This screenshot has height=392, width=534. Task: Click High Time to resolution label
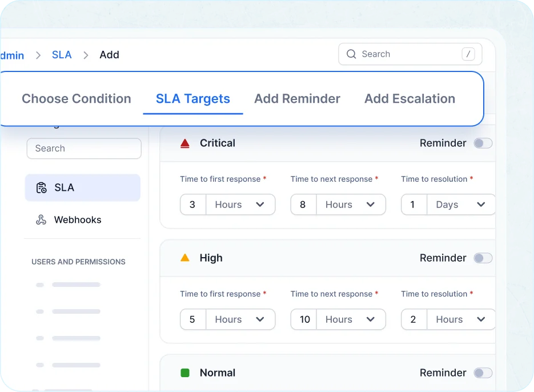434,294
